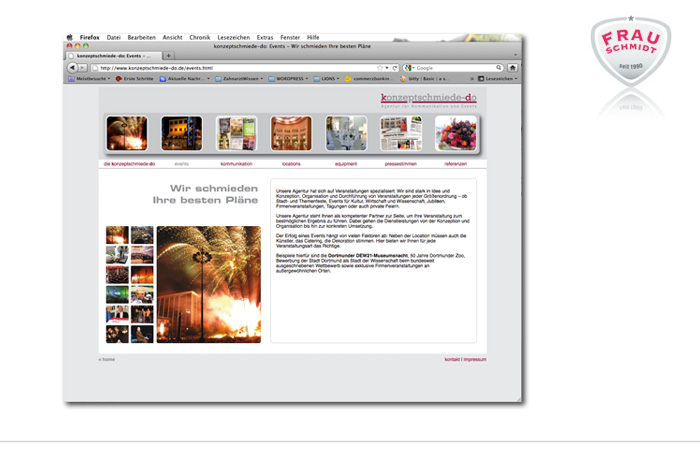The height and width of the screenshot is (450, 700).
Task: Select the konzeptschmiede-do: Events browser tab
Action: pyautogui.click(x=113, y=56)
